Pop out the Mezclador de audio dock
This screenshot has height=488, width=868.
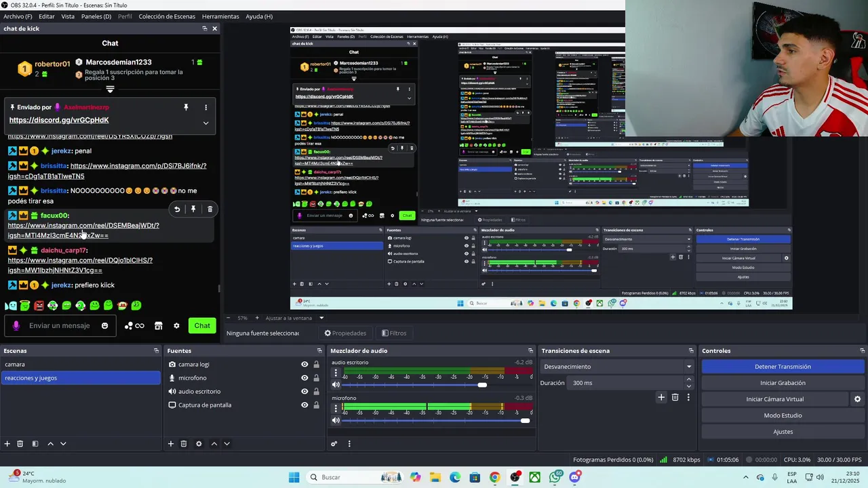530,351
